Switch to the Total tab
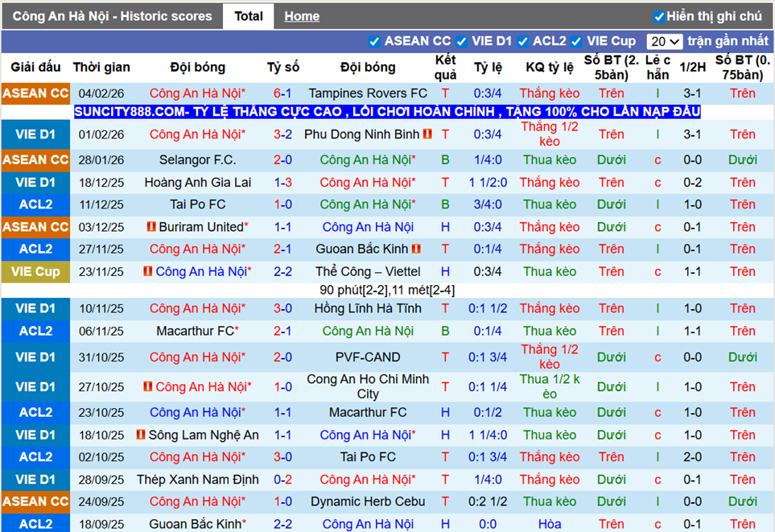Viewport: 775px width, 532px height. (248, 16)
